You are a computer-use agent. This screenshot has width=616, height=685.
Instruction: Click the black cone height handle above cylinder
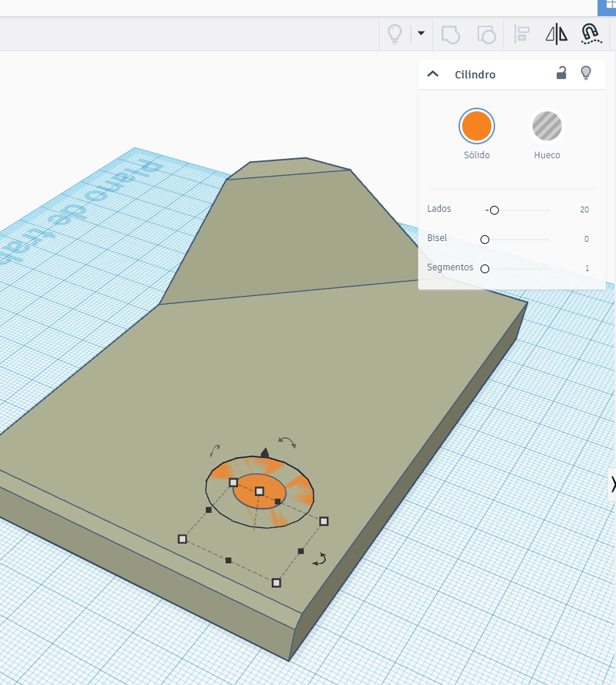[264, 453]
